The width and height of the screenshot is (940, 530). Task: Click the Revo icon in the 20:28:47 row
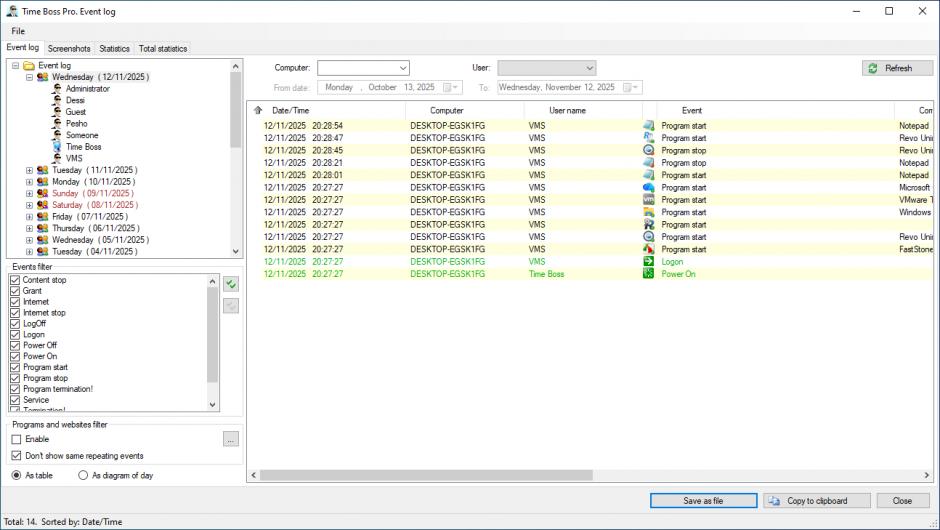648,138
